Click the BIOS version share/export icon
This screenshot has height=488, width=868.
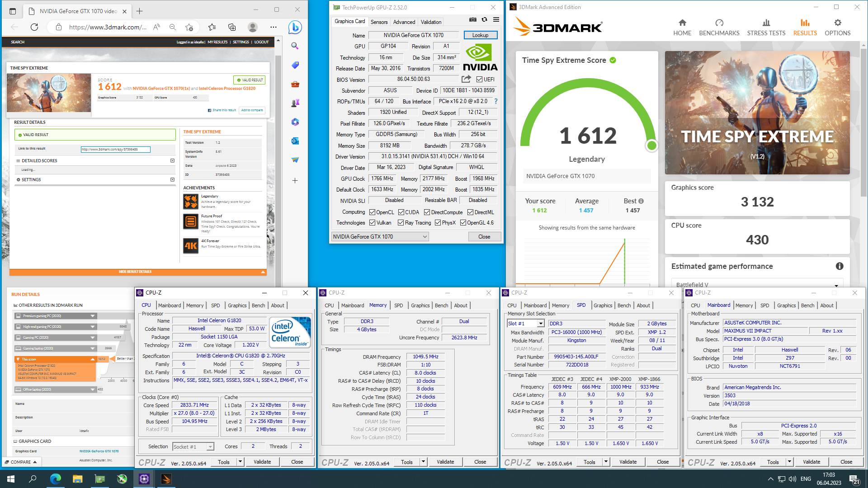(x=466, y=79)
